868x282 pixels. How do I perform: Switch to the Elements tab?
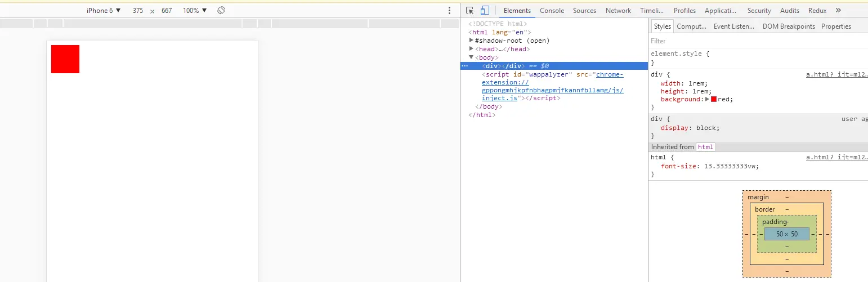tap(517, 10)
